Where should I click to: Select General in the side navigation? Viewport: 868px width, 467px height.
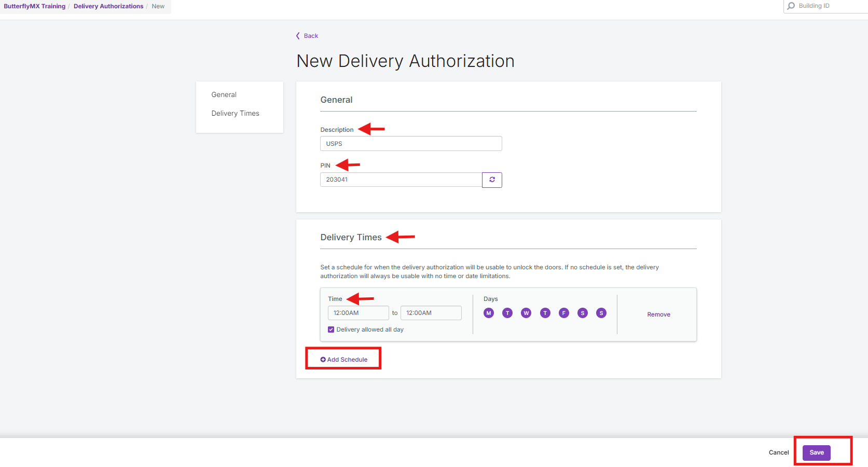(224, 95)
